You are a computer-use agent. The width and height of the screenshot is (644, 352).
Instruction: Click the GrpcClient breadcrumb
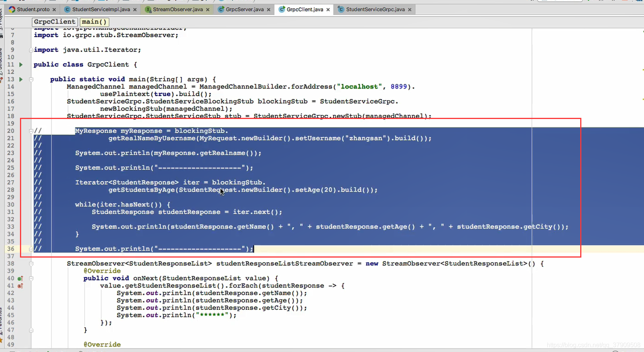[55, 22]
